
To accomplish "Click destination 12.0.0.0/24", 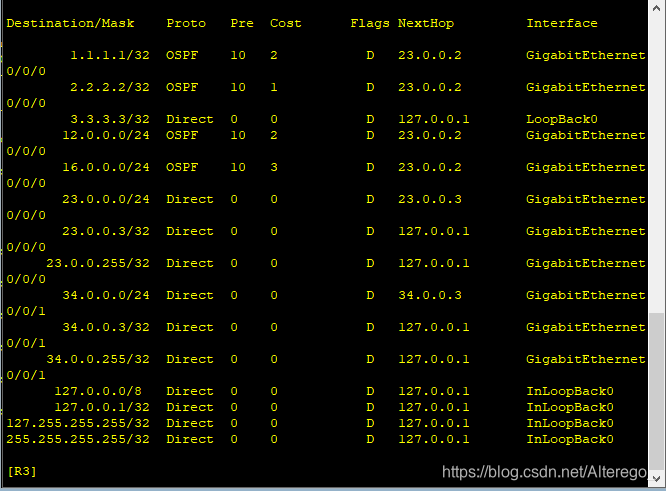I will click(x=106, y=135).
